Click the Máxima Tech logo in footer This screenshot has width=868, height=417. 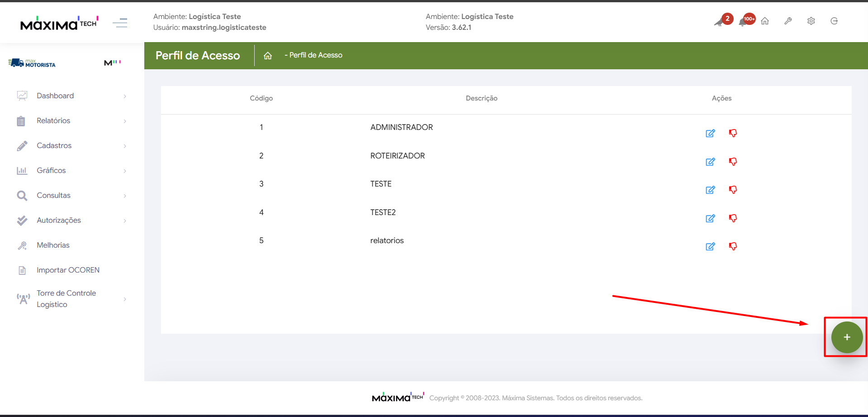398,397
